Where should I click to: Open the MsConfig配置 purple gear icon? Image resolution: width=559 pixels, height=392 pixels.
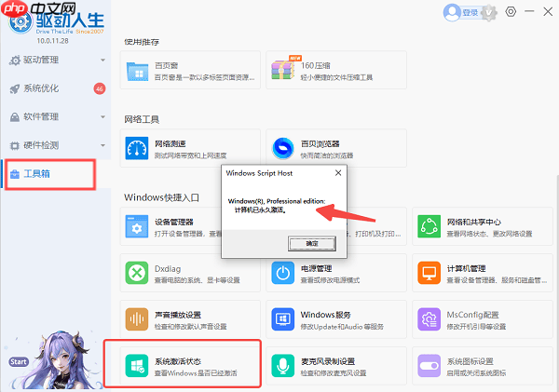(x=429, y=319)
